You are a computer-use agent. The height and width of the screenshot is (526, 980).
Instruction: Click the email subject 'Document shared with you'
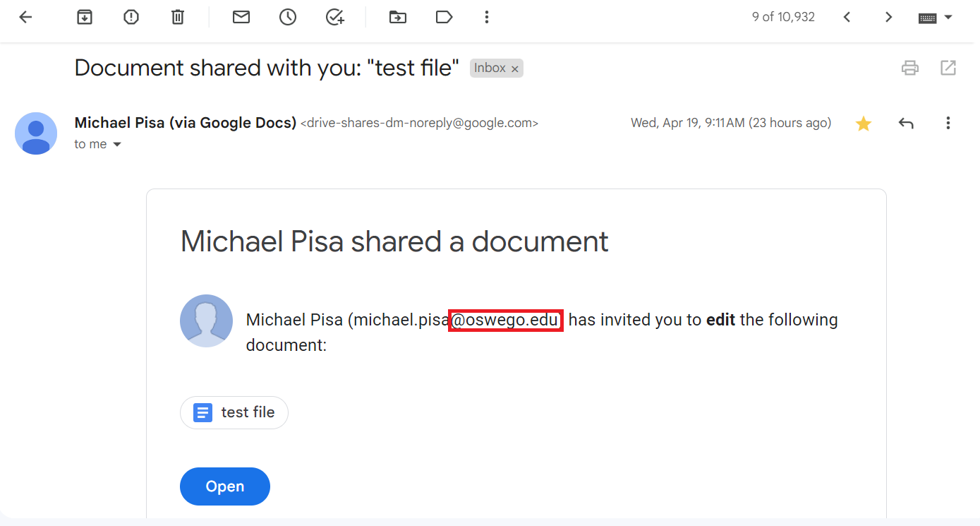267,68
